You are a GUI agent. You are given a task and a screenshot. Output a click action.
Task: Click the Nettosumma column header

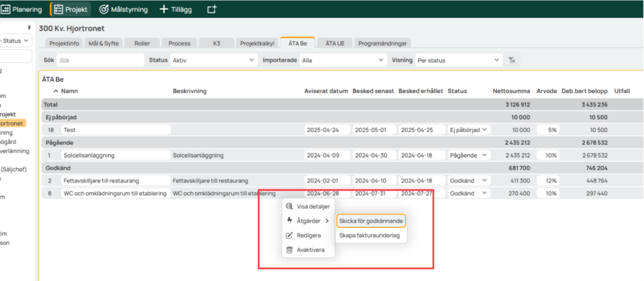511,91
